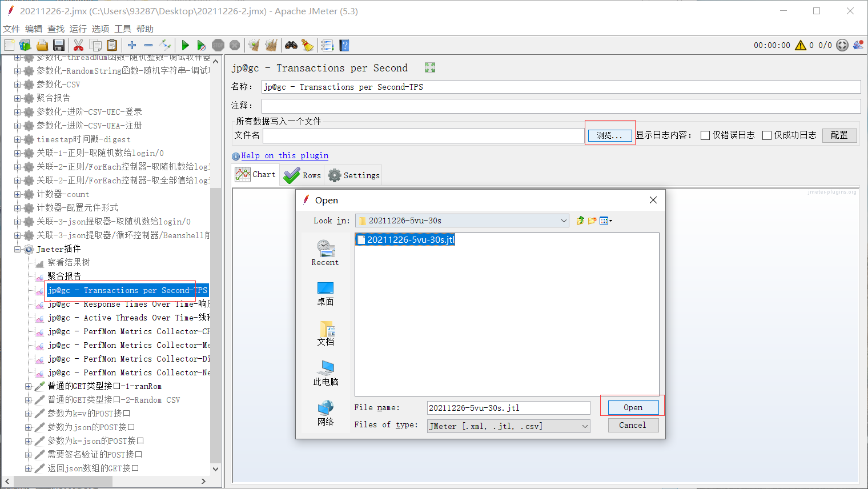Click the File name input field
868x489 pixels.
[x=508, y=408]
